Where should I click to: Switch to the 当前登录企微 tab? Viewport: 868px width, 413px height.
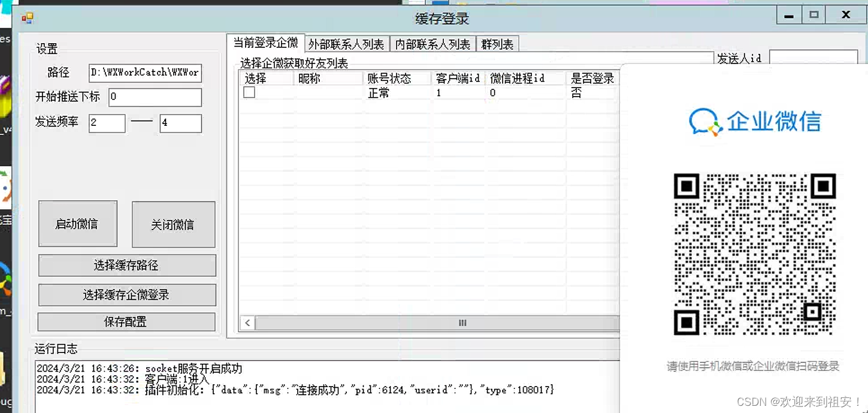[265, 43]
